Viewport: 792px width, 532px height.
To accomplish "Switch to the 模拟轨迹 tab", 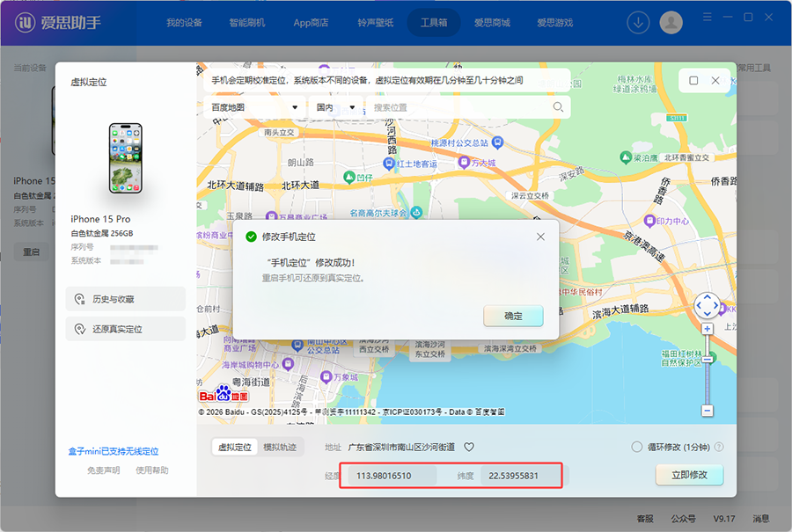I will (280, 447).
